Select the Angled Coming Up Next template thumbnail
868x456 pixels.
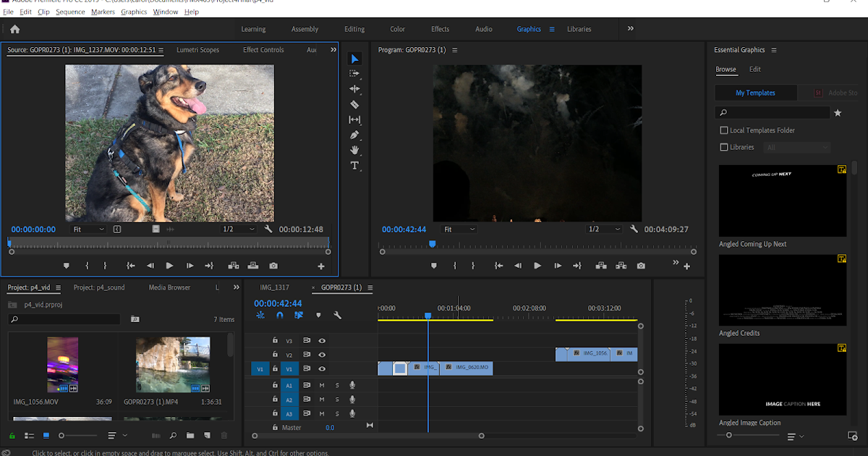coord(782,200)
